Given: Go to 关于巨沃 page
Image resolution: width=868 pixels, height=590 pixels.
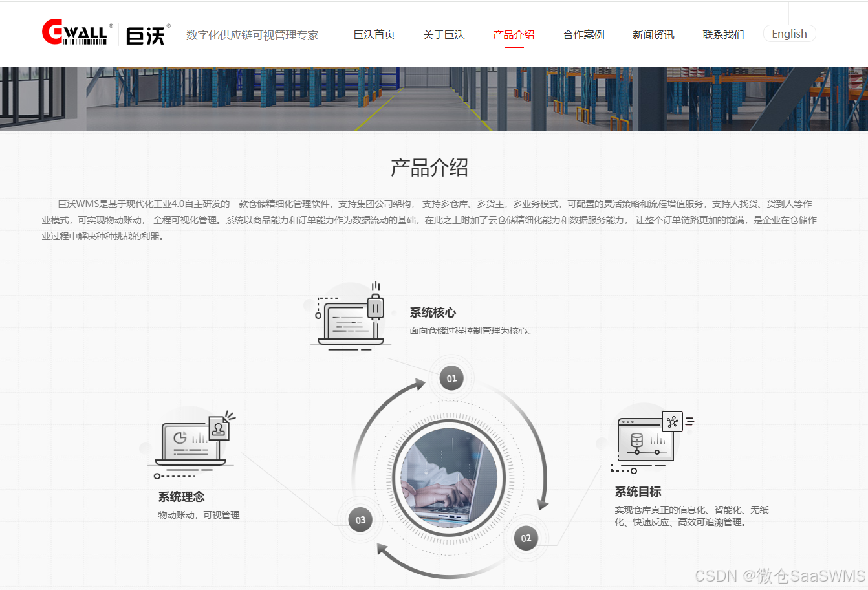Looking at the screenshot, I should coord(444,34).
